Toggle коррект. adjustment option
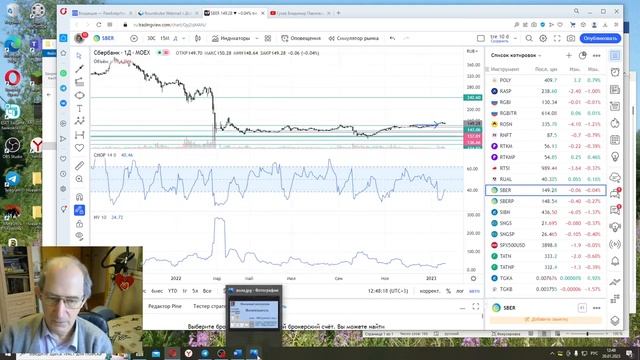 [429, 291]
